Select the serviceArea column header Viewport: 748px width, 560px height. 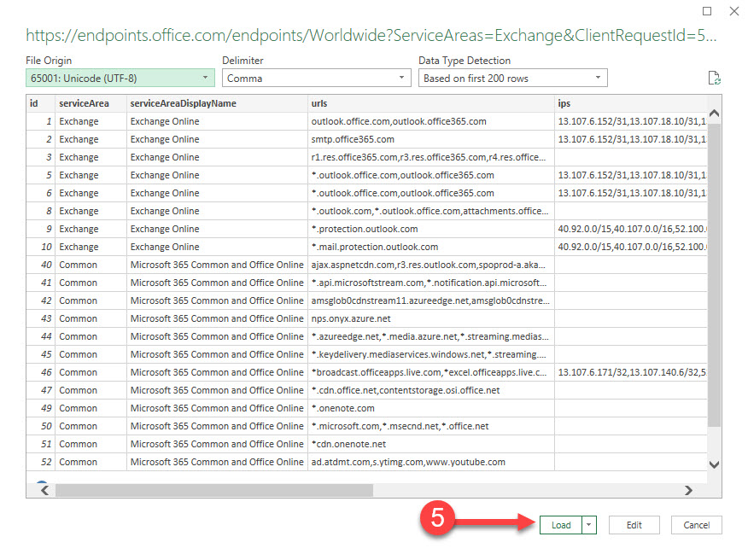tap(85, 102)
